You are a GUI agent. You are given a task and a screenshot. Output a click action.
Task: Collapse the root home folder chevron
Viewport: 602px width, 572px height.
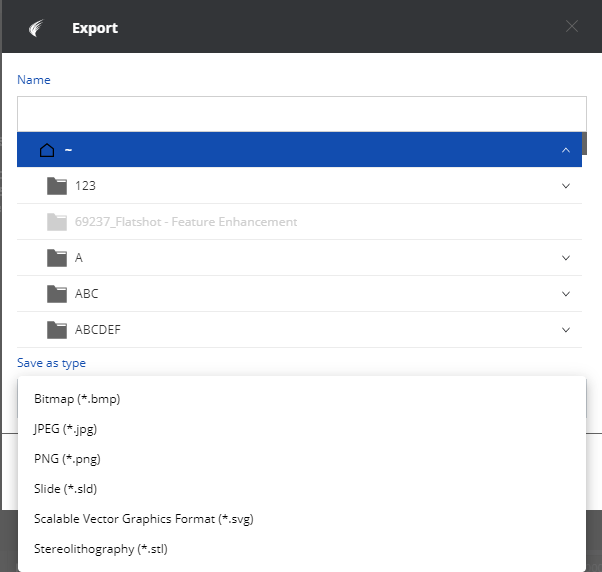(566, 150)
